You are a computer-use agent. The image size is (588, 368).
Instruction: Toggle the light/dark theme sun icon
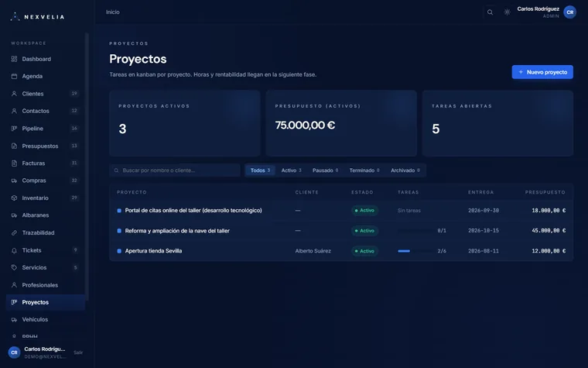click(507, 12)
